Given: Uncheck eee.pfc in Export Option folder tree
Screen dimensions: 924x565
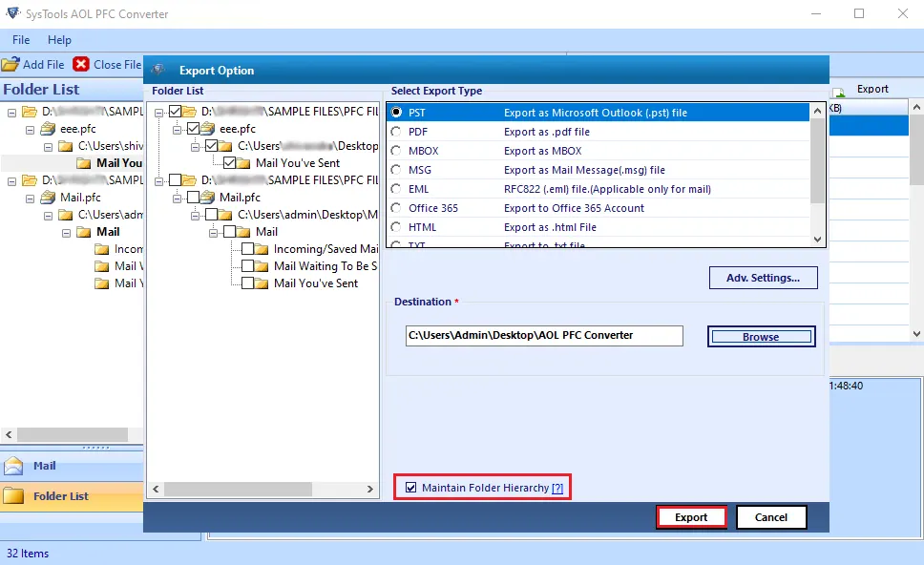Looking at the screenshot, I should pyautogui.click(x=193, y=129).
